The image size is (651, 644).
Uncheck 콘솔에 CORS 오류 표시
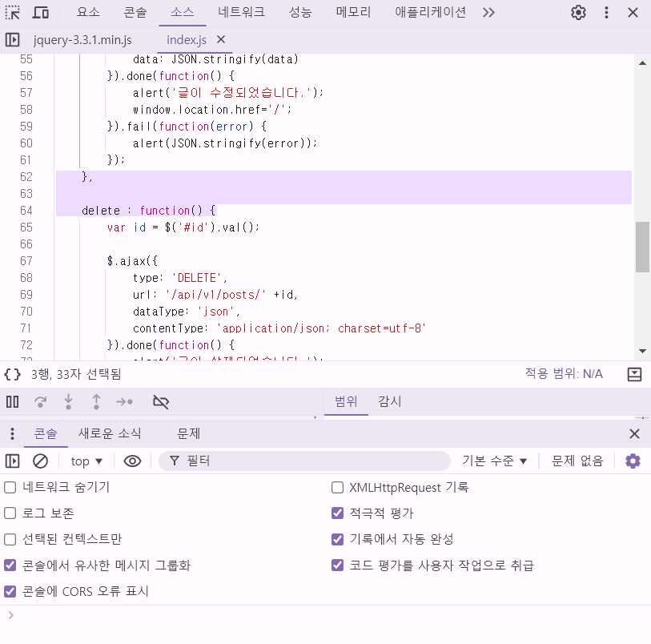[10, 591]
